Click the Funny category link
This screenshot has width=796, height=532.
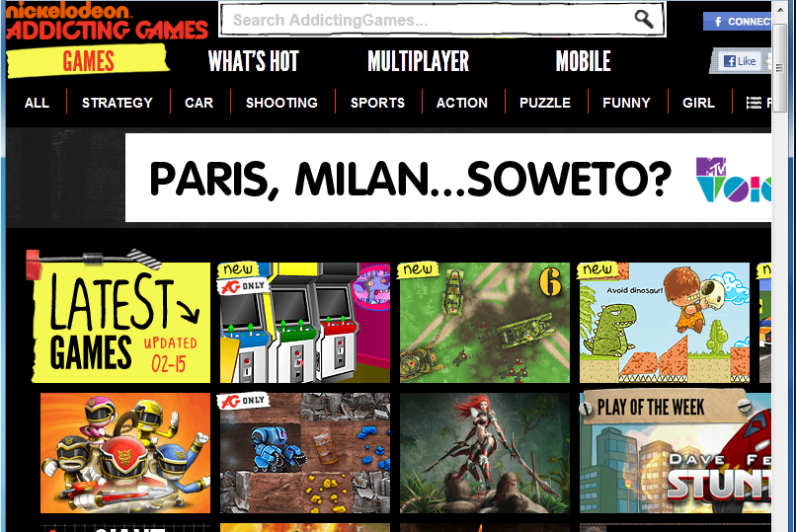(626, 103)
